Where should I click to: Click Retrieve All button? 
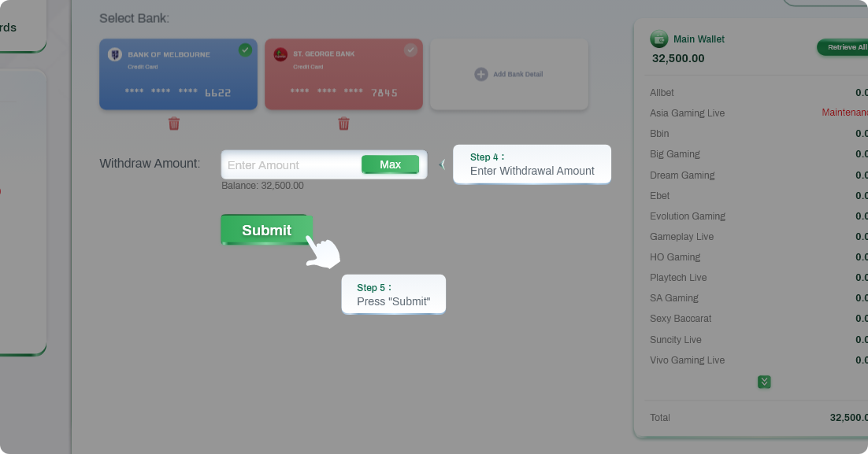pyautogui.click(x=843, y=47)
